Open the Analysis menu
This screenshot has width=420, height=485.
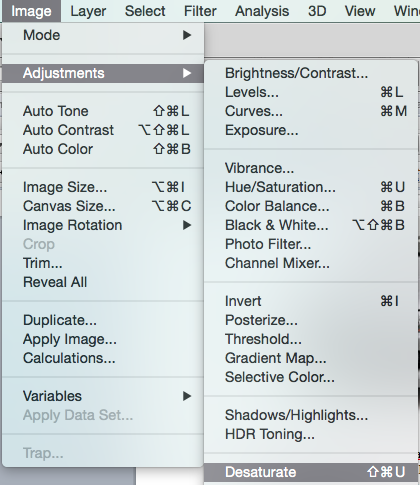pos(262,11)
